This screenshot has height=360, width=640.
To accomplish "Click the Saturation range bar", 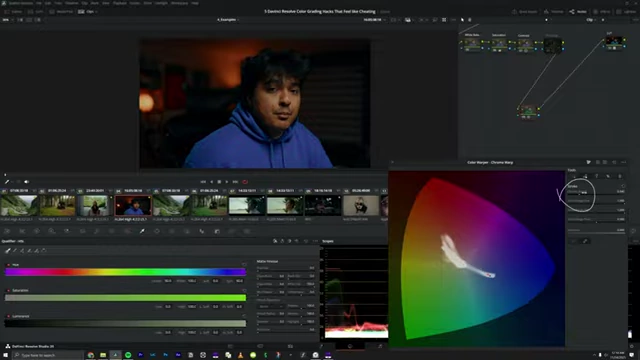I will tap(125, 298).
